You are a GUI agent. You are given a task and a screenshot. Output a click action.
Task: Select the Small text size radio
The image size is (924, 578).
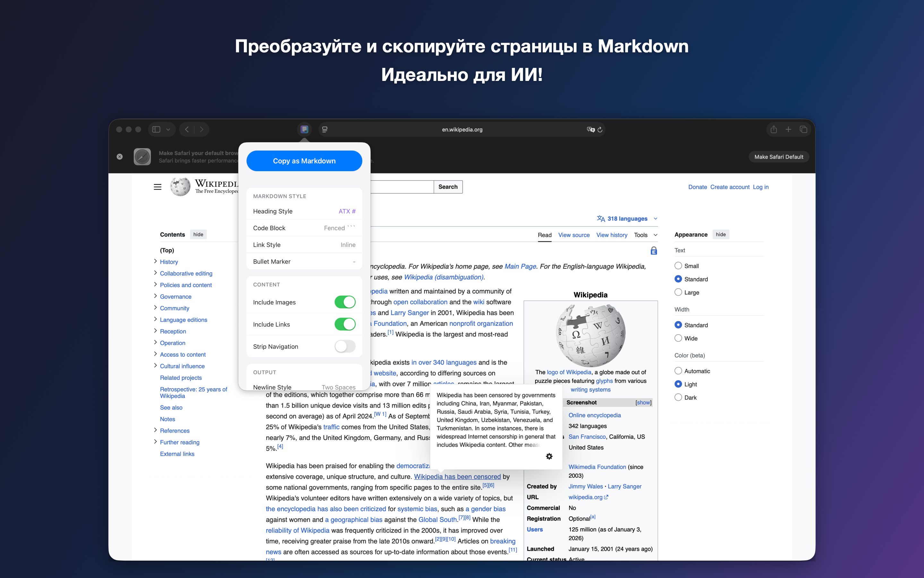point(678,266)
